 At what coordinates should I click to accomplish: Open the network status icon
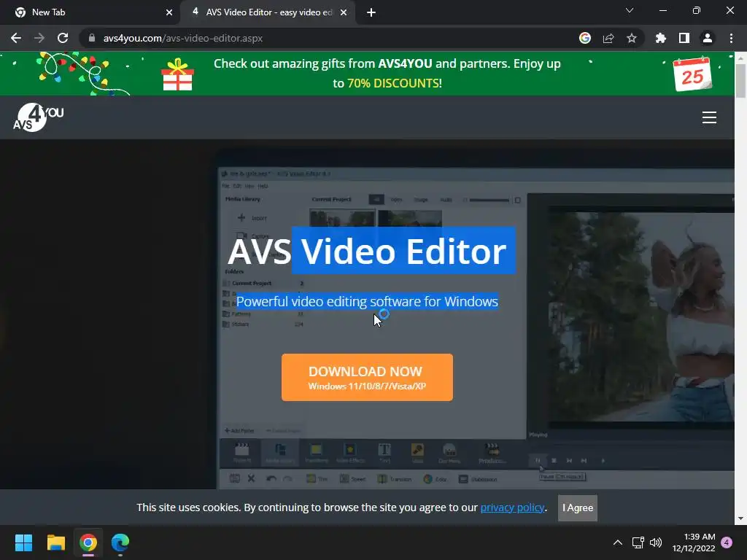point(638,542)
